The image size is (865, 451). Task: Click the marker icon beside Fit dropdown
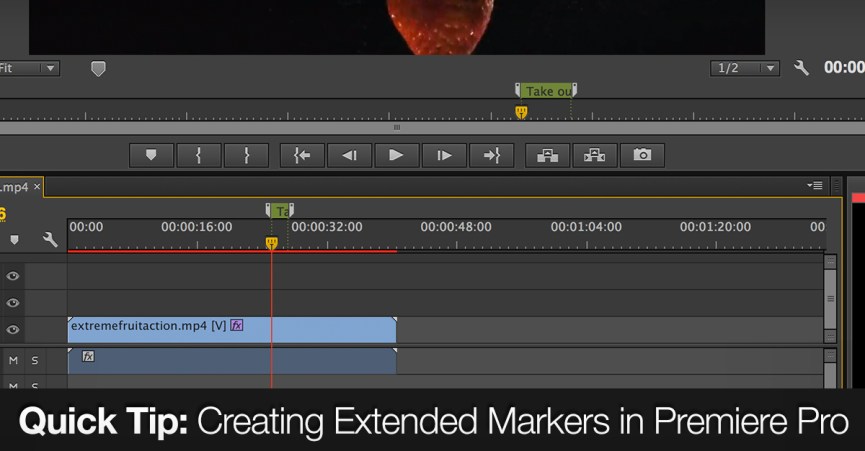98,68
